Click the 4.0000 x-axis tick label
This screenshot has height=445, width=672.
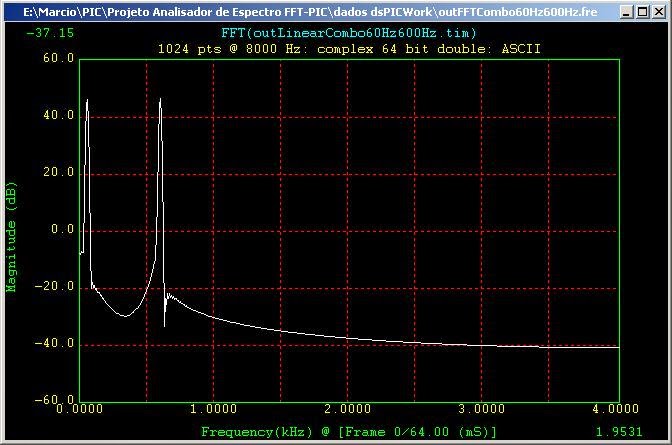pyautogui.click(x=615, y=409)
